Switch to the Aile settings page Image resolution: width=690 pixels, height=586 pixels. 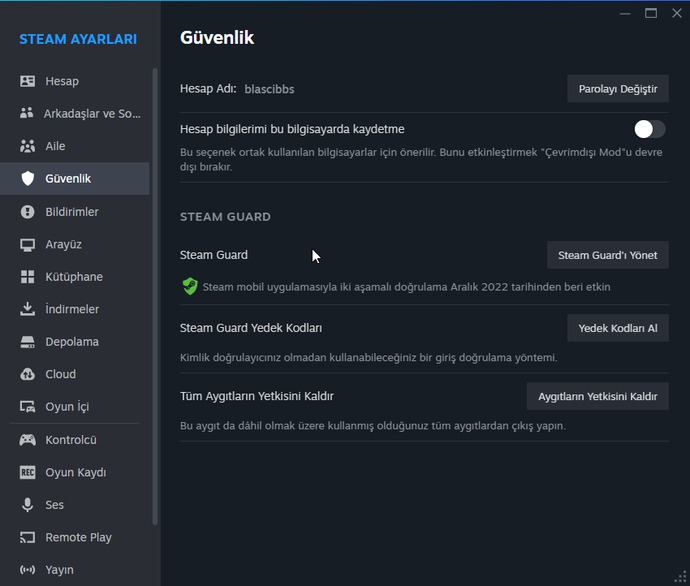point(75,146)
